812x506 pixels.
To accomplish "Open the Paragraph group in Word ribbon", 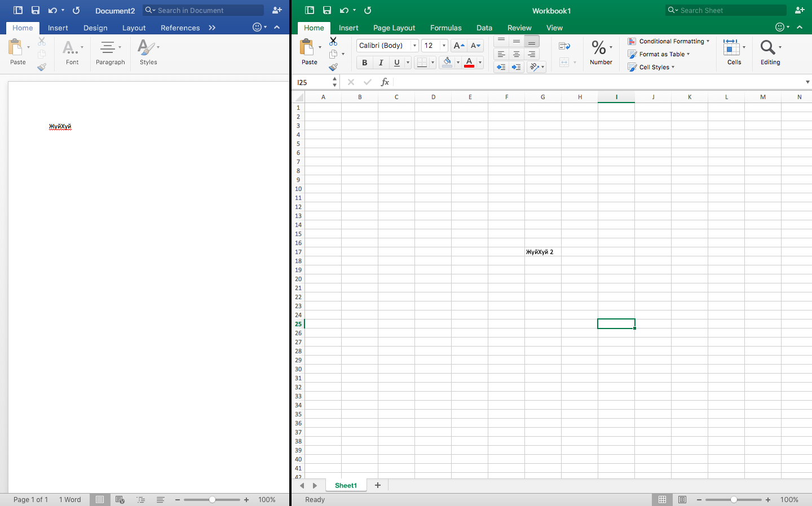I will click(x=110, y=53).
